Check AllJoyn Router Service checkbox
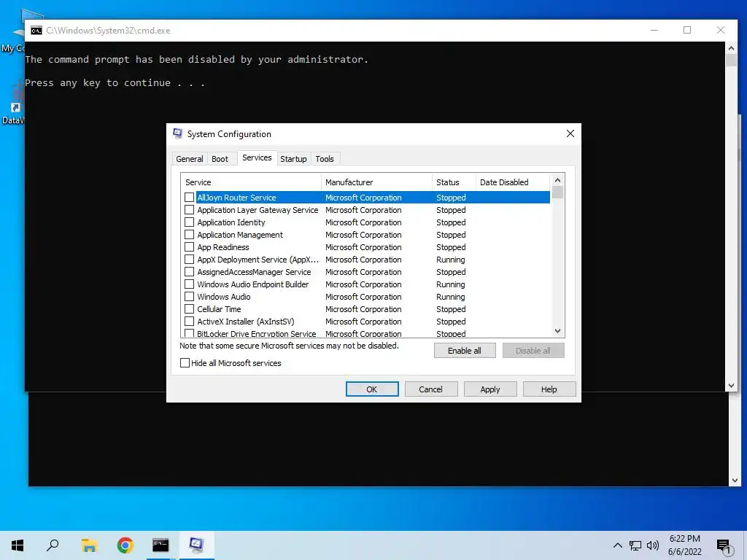The height and width of the screenshot is (560, 747). pyautogui.click(x=189, y=197)
